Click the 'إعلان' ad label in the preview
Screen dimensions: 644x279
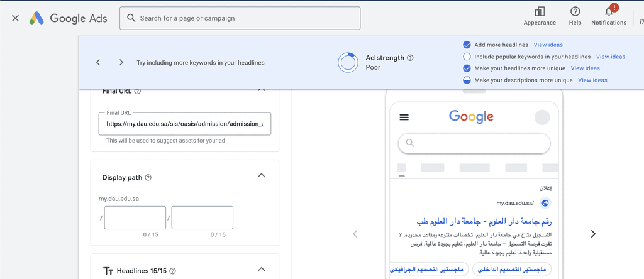coord(546,189)
